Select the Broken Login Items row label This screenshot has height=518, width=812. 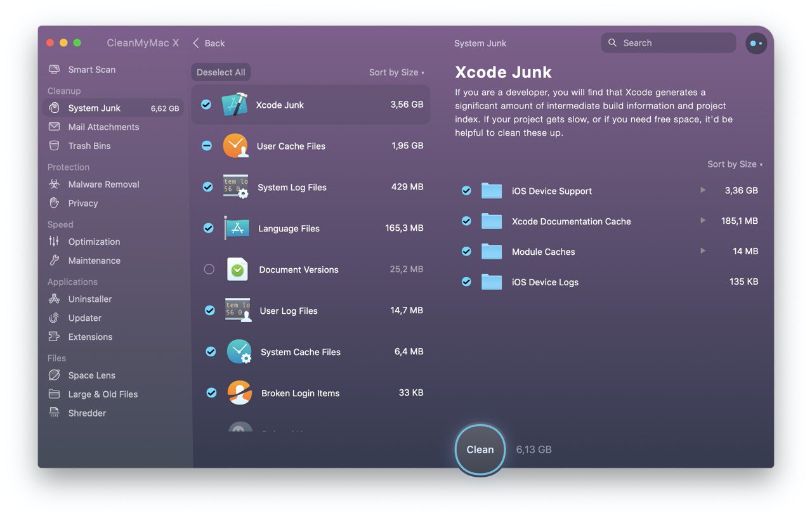300,393
